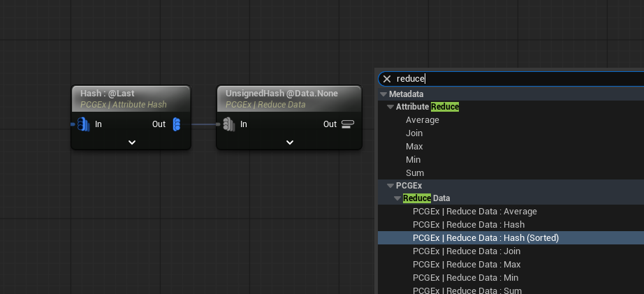Click the Attribute Hash node Out pin
Viewport: 644px width, 294px height.
pyautogui.click(x=176, y=124)
